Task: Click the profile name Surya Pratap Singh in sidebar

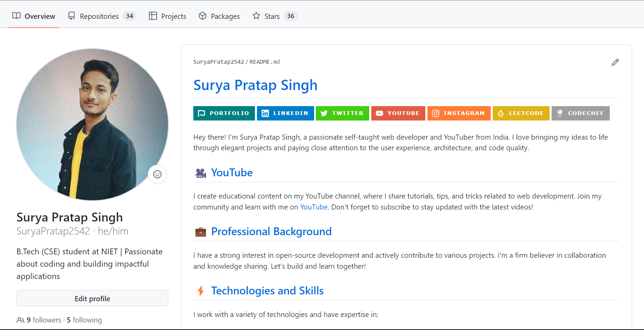Action: click(x=70, y=217)
